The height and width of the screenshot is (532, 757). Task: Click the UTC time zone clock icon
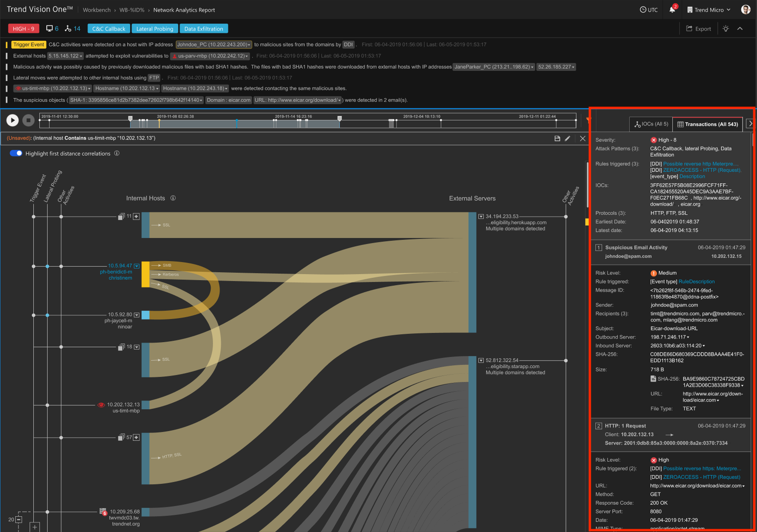tap(643, 9)
